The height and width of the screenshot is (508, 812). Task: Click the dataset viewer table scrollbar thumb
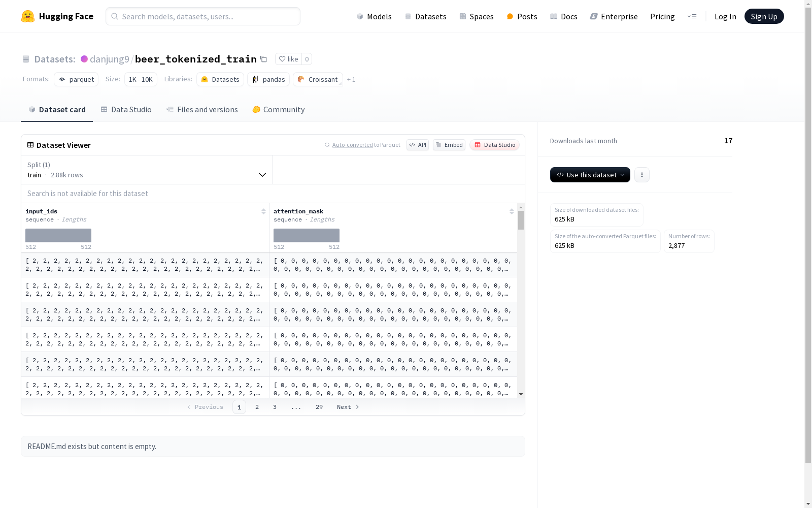tap(521, 220)
